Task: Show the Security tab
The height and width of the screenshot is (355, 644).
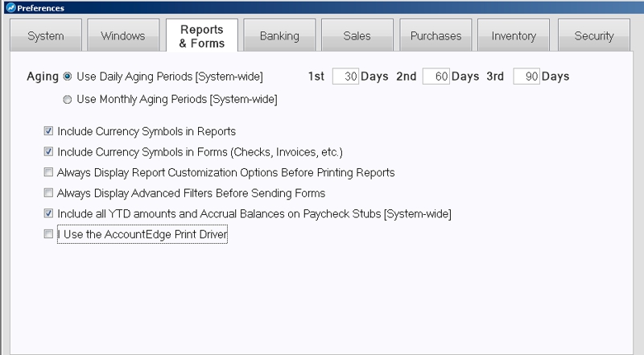Action: (594, 36)
